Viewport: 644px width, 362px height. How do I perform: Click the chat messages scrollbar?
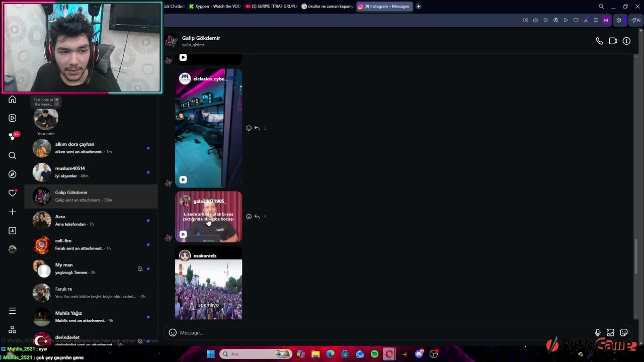pyautogui.click(x=637, y=256)
